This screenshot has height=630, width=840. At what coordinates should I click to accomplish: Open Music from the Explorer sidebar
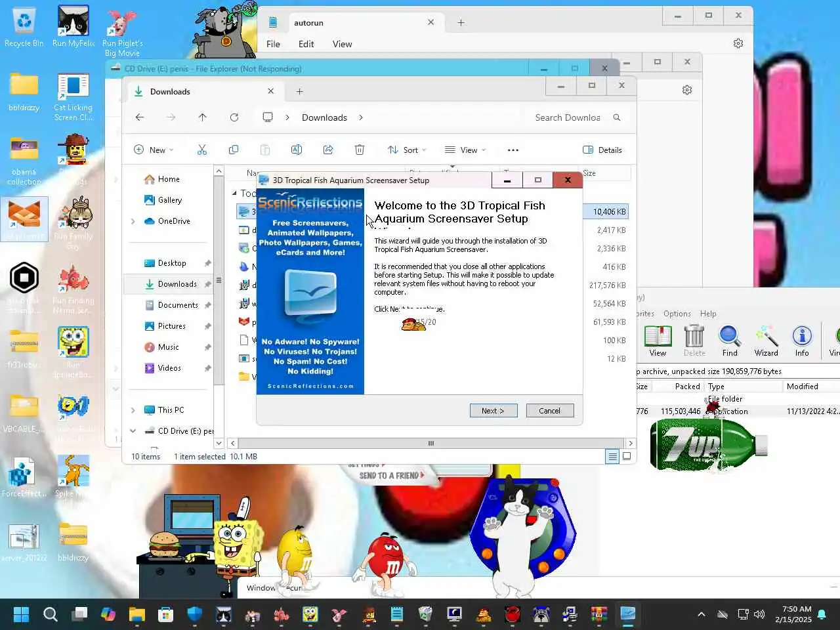point(168,347)
